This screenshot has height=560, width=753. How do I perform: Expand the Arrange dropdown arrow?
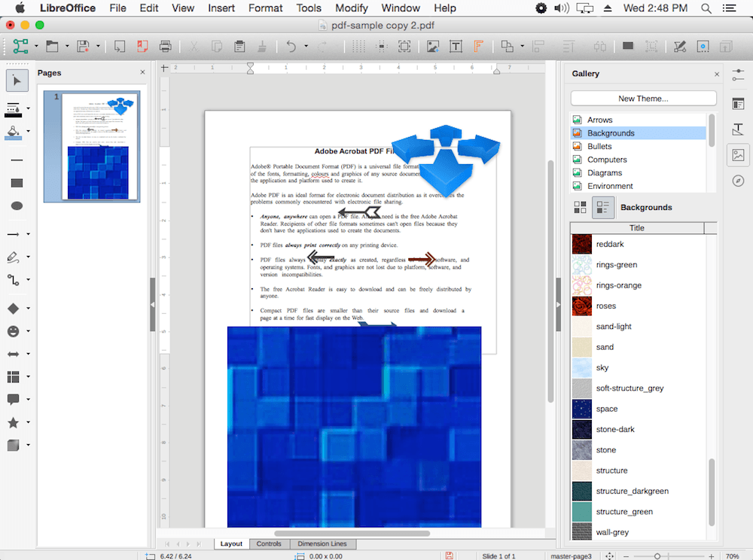(x=522, y=46)
